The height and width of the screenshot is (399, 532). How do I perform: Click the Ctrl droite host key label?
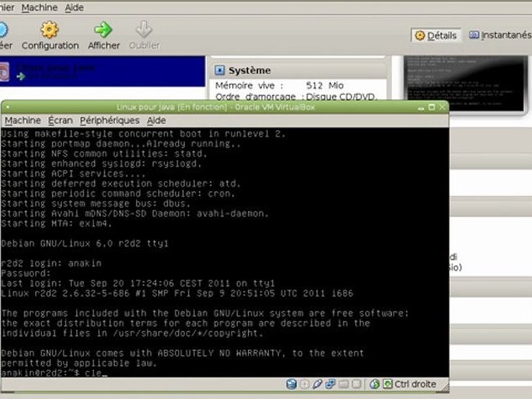point(415,384)
